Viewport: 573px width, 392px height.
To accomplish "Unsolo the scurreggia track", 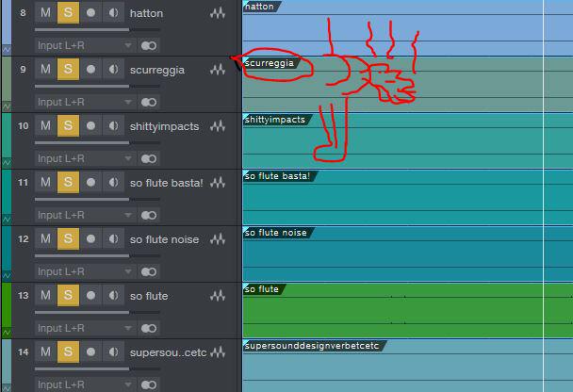I will point(68,69).
